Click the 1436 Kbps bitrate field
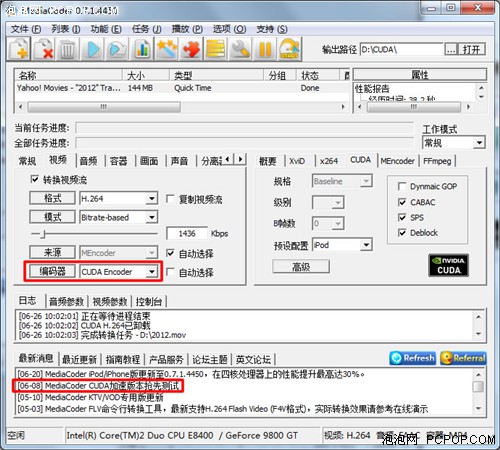The height and width of the screenshot is (450, 500). pyautogui.click(x=187, y=233)
